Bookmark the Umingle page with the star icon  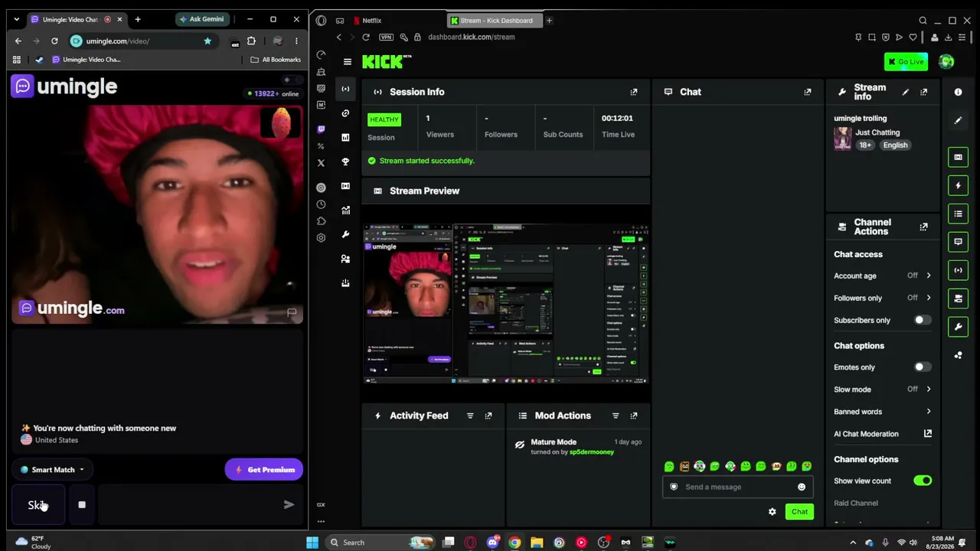[x=207, y=41]
